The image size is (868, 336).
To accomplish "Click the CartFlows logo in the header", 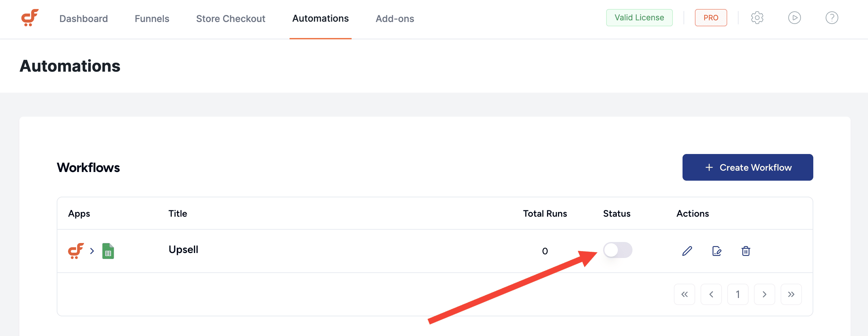I will click(30, 18).
